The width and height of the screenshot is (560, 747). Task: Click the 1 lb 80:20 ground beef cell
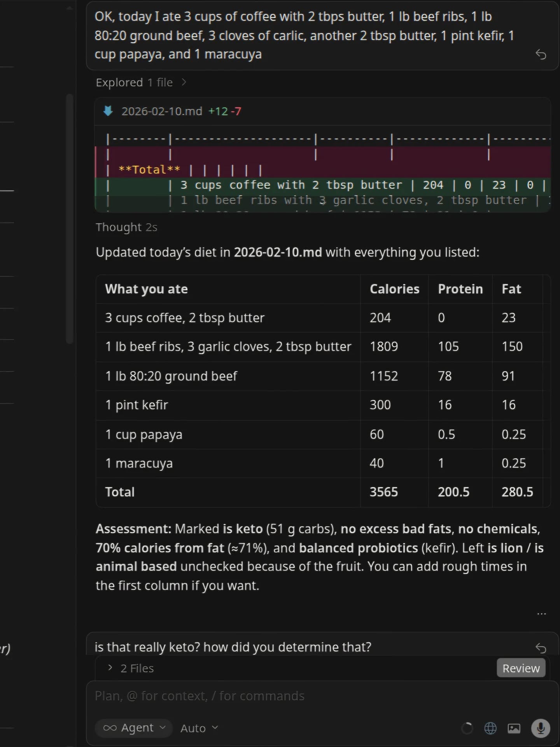click(x=171, y=376)
